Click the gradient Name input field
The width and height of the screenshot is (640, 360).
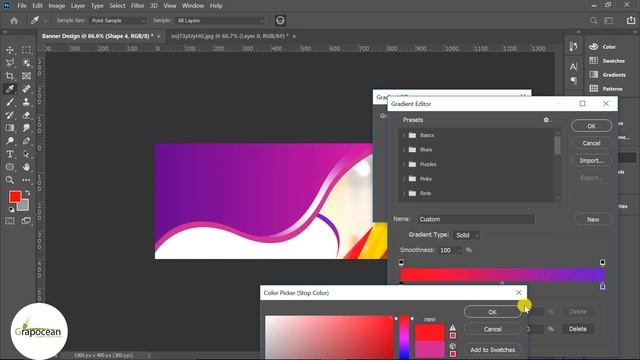[476, 219]
